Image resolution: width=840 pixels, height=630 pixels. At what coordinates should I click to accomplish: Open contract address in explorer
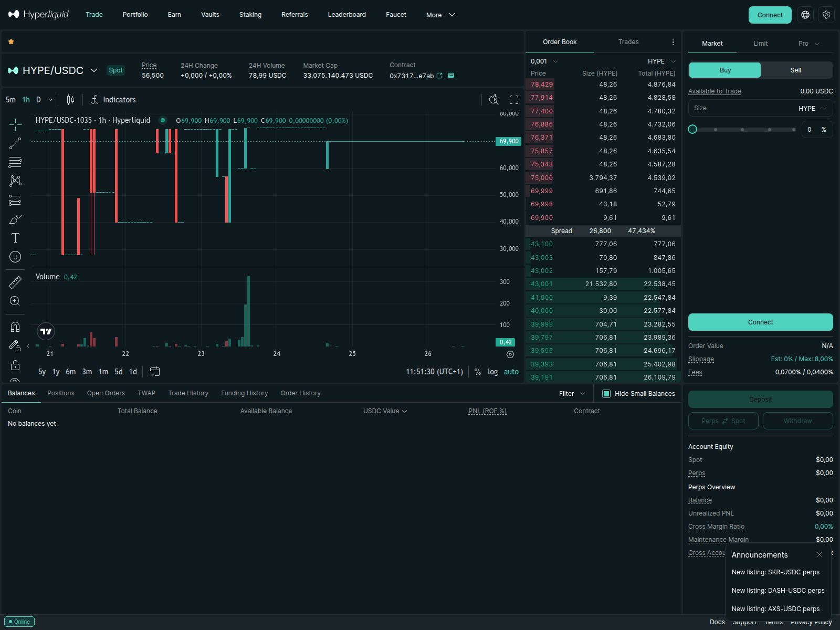440,76
